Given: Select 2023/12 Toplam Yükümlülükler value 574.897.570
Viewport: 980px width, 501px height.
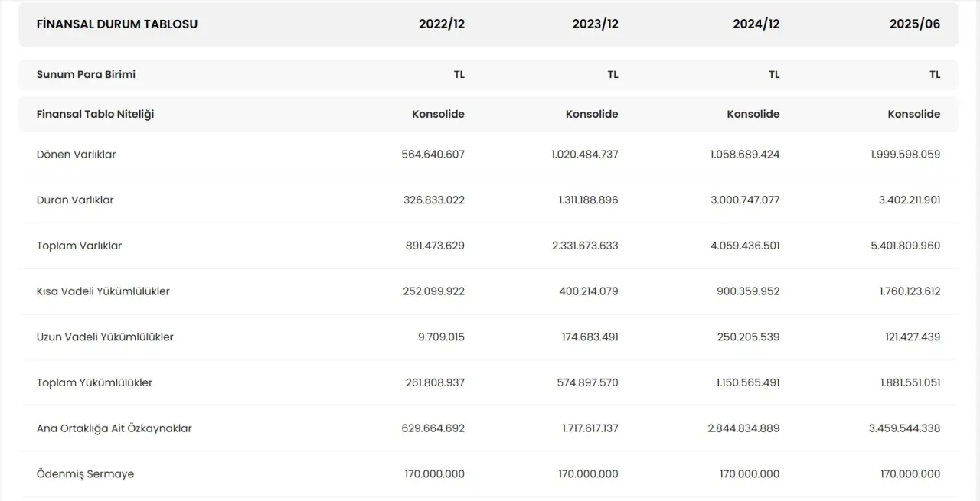Looking at the screenshot, I should click(x=587, y=382).
